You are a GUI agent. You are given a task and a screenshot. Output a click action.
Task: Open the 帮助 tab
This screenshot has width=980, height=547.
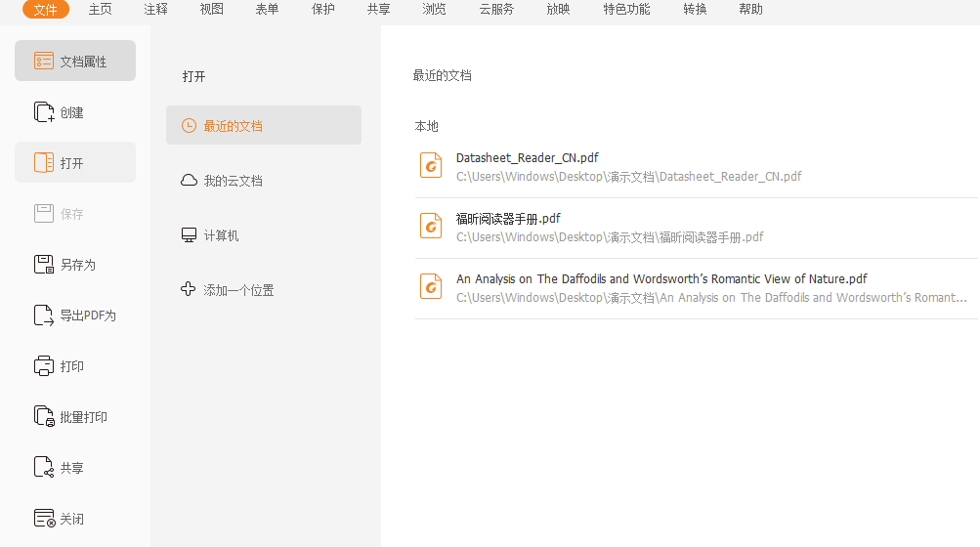tap(750, 10)
